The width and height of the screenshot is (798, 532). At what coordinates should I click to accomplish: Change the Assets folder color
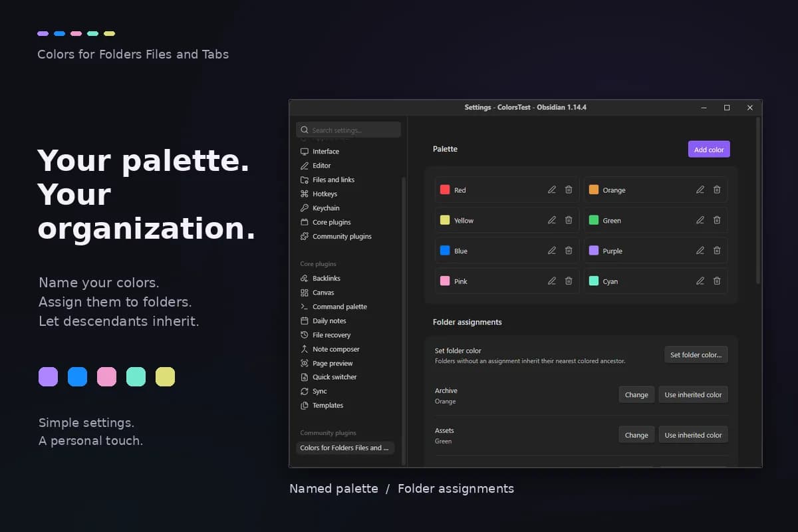pyautogui.click(x=636, y=435)
